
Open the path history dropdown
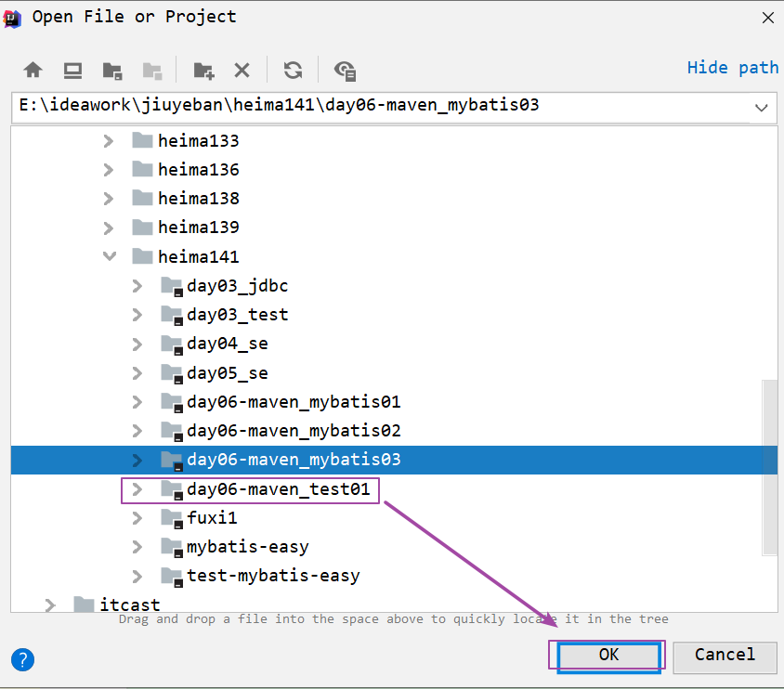tap(762, 108)
